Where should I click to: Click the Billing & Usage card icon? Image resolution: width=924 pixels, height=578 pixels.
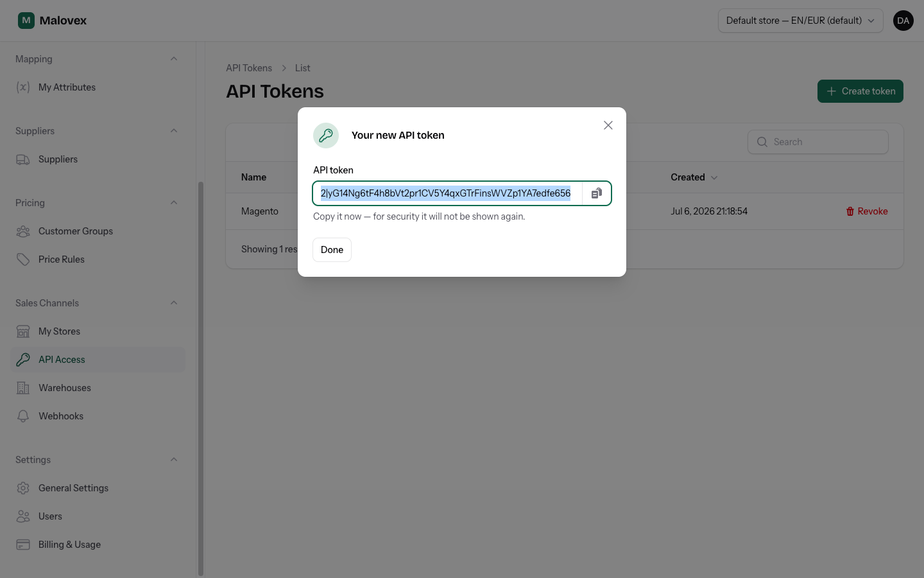point(23,545)
